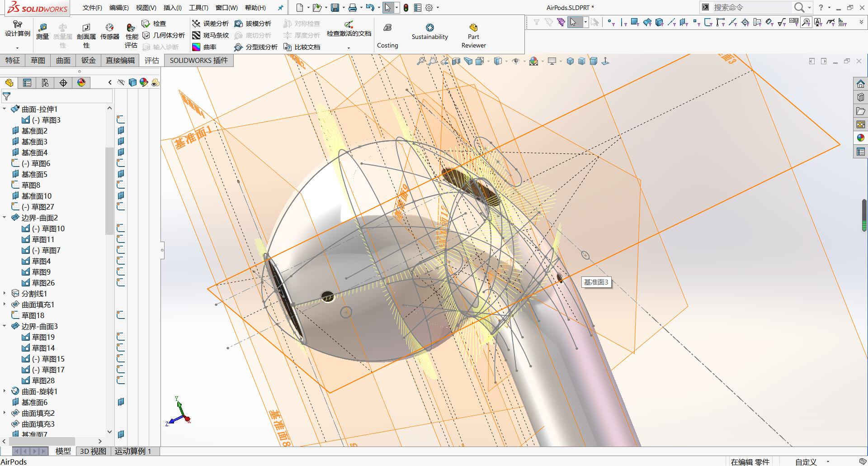868x466 pixels.
Task: Toggle Zebra Stripes (斑马条纹) display
Action: pos(210,35)
